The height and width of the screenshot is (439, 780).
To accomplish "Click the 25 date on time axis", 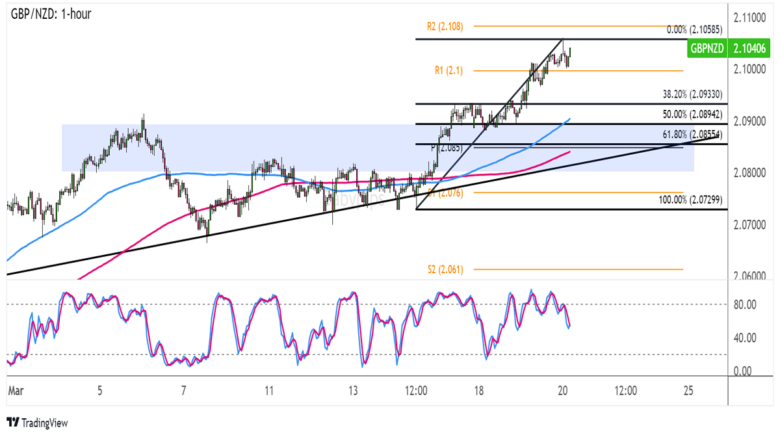I will [x=688, y=390].
